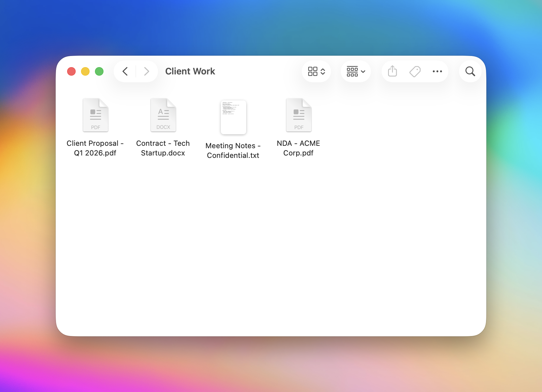Image resolution: width=542 pixels, height=392 pixels.
Task: Open Client Proposal - Q1 2026.pdf
Action: [96, 115]
